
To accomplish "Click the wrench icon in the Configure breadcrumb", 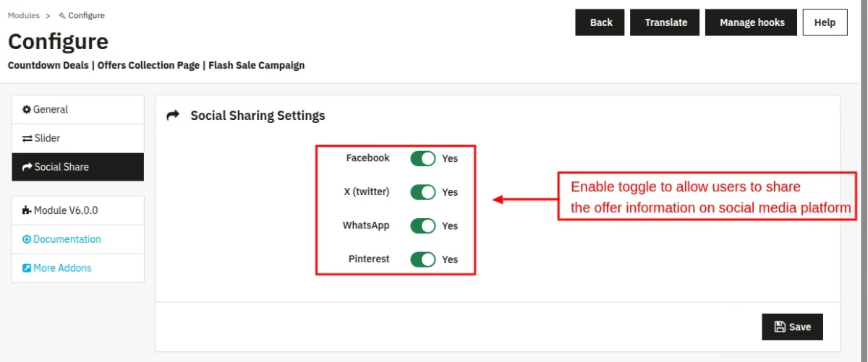I will click(x=62, y=16).
